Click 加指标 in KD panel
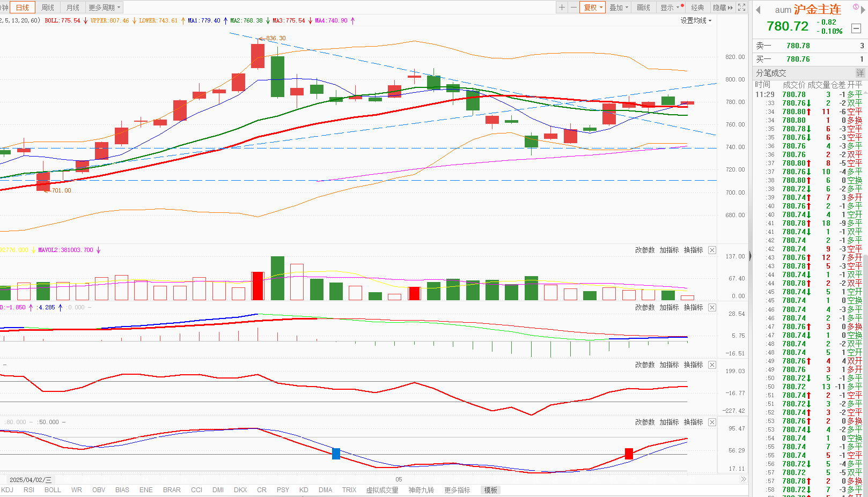Image resolution: width=868 pixels, height=497 pixels. [x=669, y=422]
